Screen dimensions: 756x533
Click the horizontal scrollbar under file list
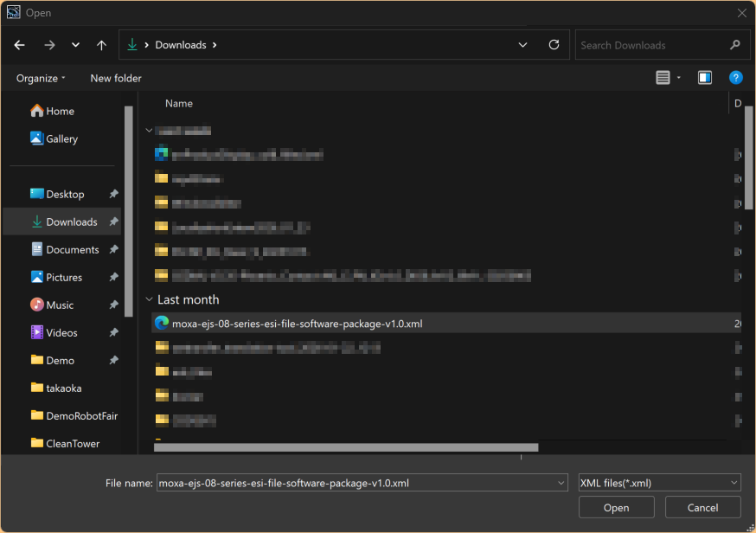(x=346, y=447)
